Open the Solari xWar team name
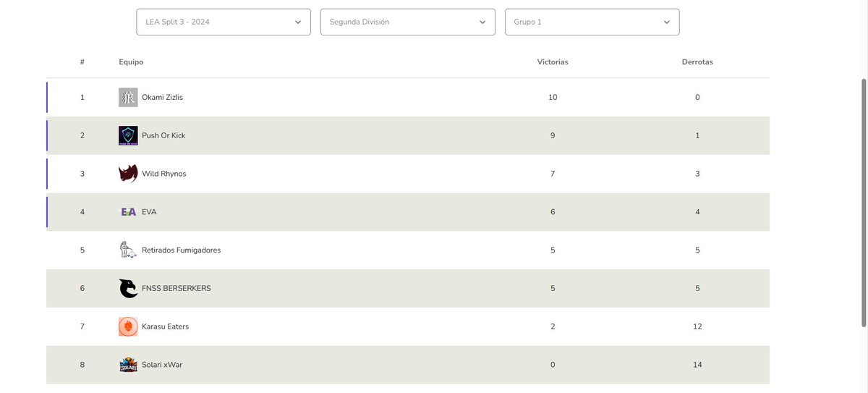The height and width of the screenshot is (393, 868). pyautogui.click(x=162, y=365)
